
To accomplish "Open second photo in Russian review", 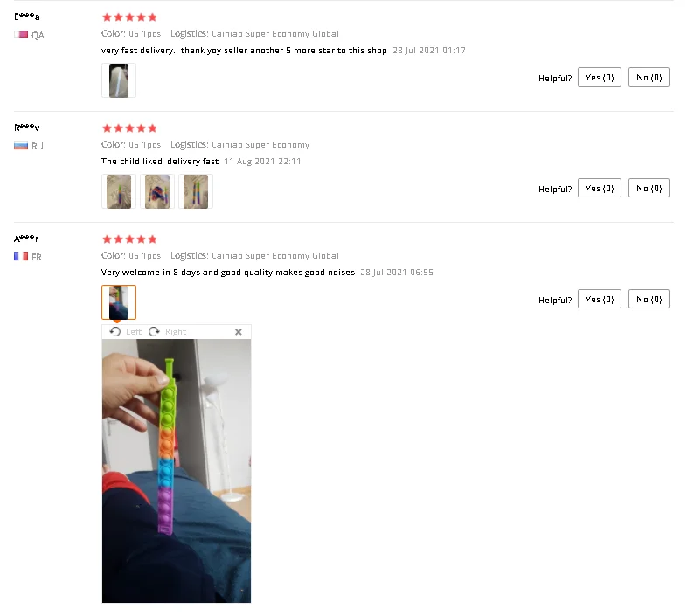I will [157, 191].
